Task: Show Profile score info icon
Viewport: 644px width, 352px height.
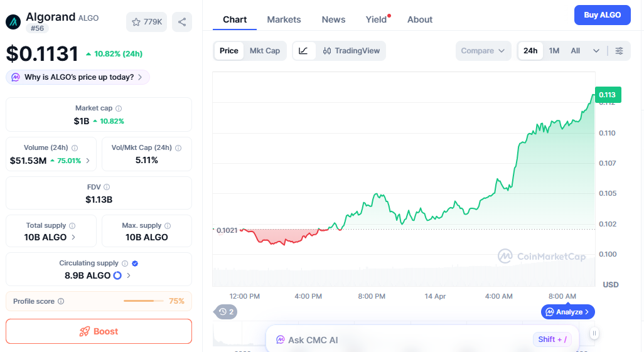Action: [61, 301]
